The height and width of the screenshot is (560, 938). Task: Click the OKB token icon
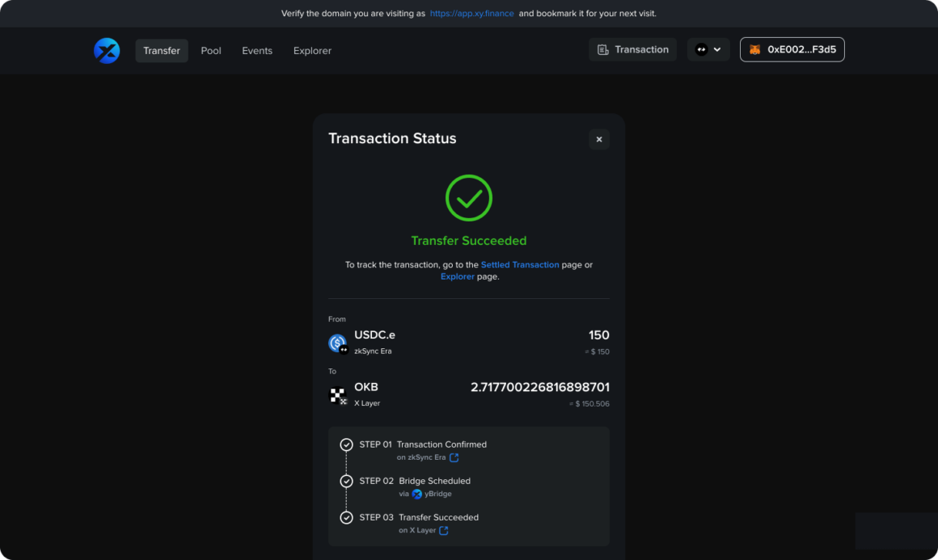click(338, 394)
